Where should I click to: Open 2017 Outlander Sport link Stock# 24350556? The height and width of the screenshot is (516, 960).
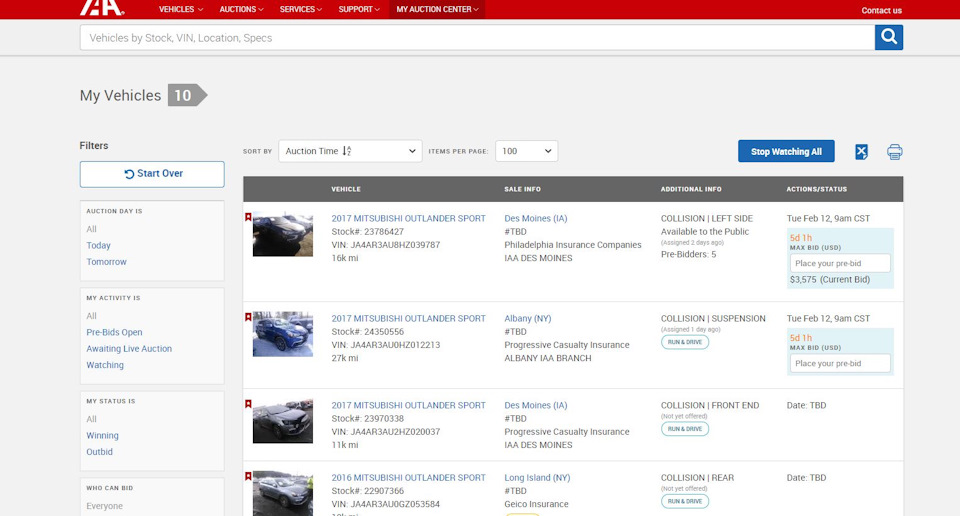[x=408, y=319]
